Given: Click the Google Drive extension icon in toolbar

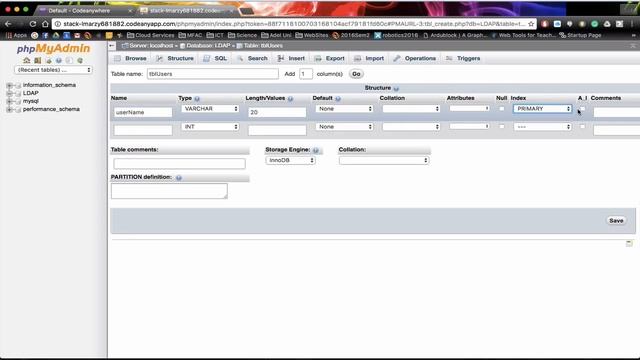Looking at the screenshot, I should [x=607, y=24].
